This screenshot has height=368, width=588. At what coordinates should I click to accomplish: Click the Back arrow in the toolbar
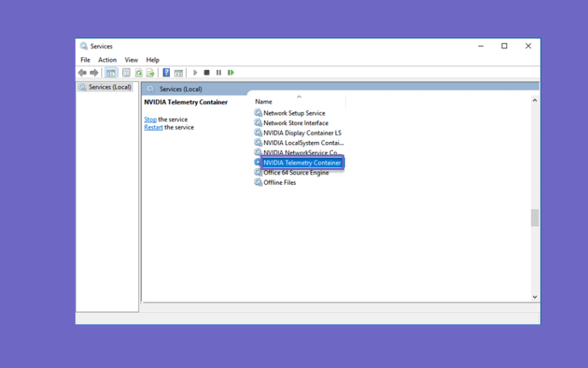click(82, 72)
